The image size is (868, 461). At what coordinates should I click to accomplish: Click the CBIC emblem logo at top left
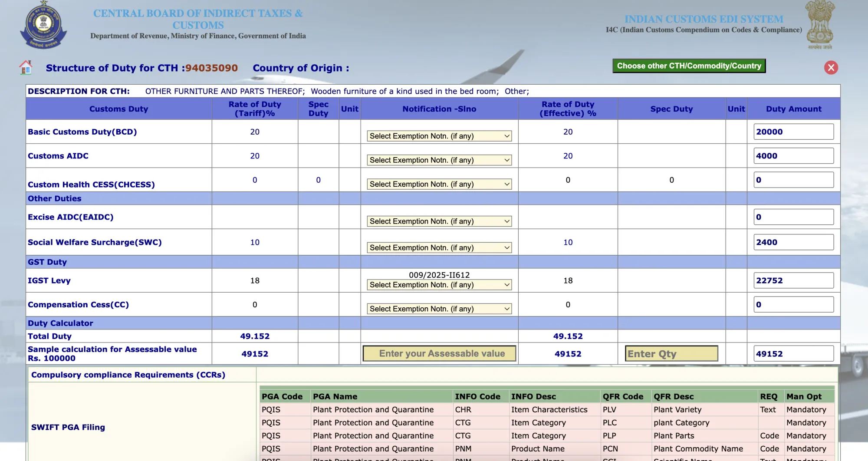coord(43,25)
